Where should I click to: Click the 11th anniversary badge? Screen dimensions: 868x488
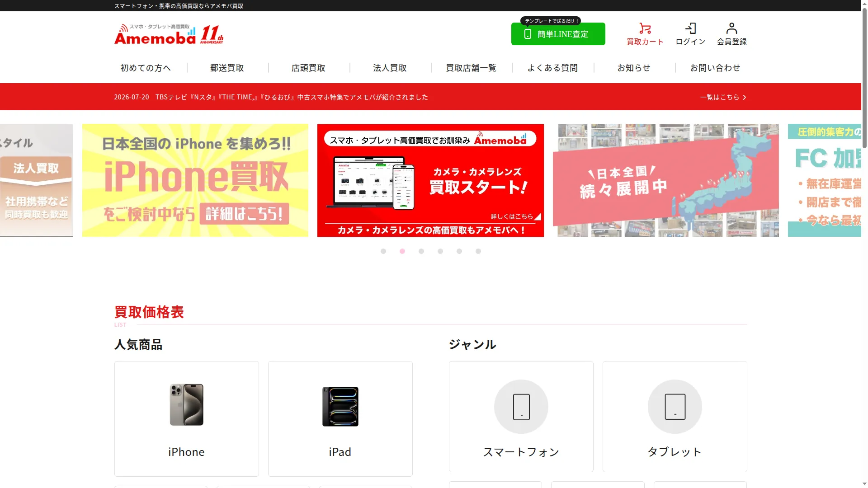click(212, 35)
